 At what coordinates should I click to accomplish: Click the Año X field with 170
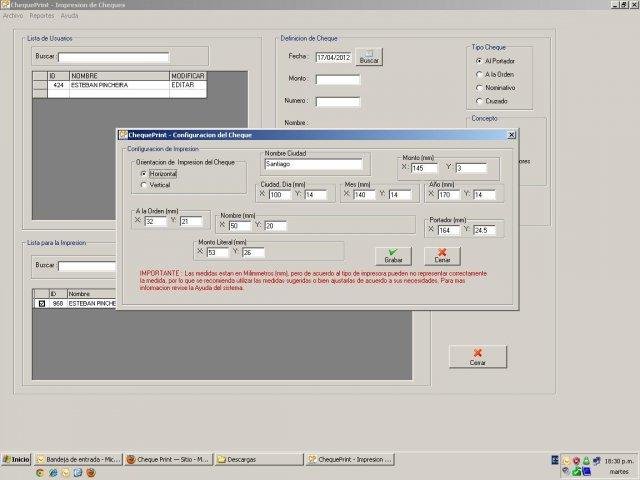[x=449, y=195]
